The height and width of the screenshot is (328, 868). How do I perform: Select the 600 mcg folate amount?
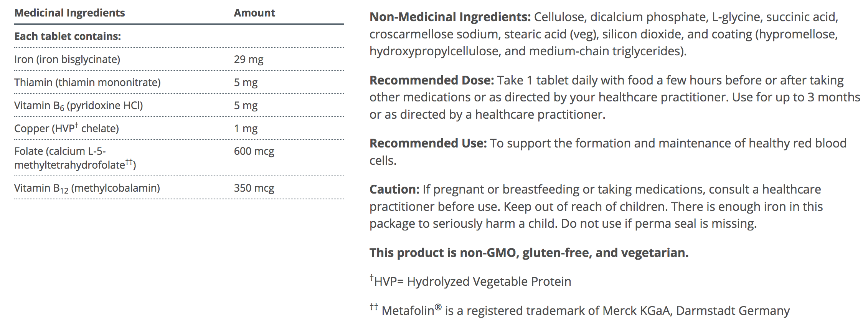[x=254, y=151]
